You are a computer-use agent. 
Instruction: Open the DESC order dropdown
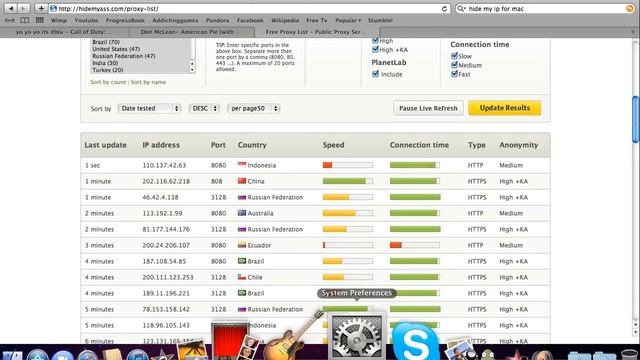coord(204,108)
